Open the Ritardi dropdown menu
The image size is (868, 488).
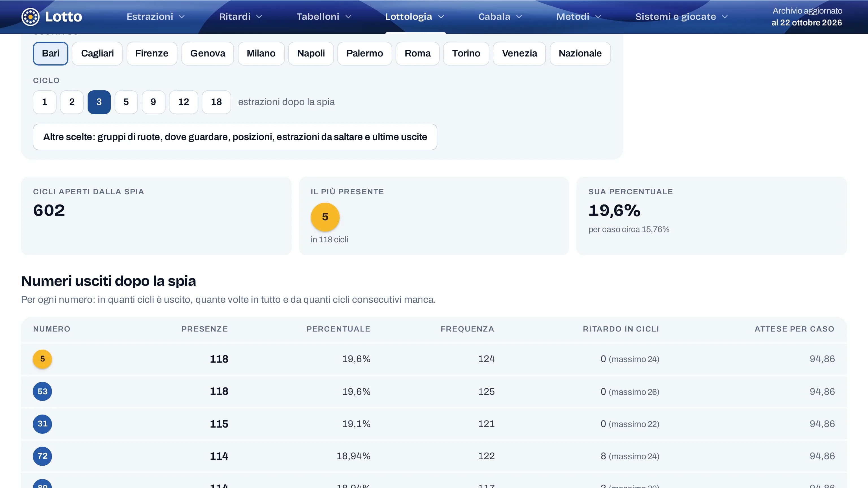[240, 16]
